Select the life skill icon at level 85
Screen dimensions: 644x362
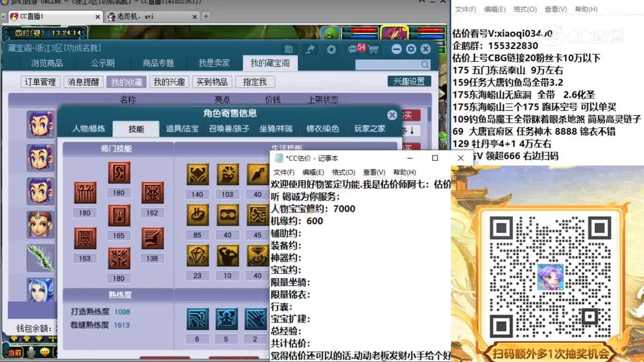click(x=197, y=215)
